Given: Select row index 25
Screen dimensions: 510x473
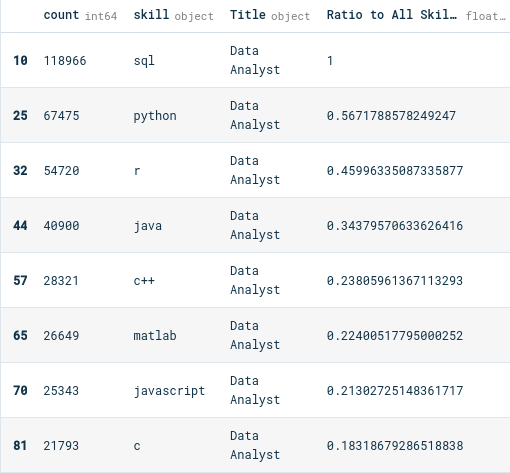Looking at the screenshot, I should point(20,116).
